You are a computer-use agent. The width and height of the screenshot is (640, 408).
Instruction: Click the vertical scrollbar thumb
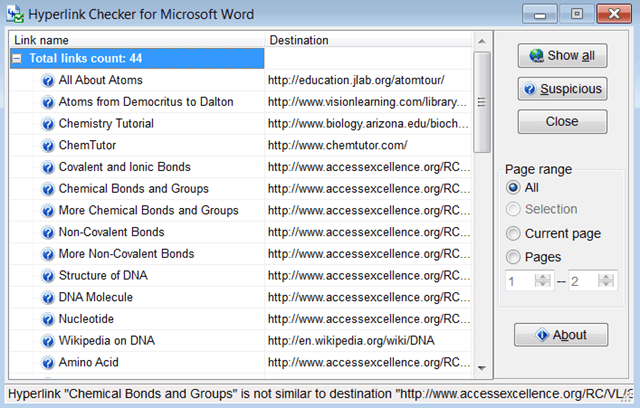click(x=482, y=102)
